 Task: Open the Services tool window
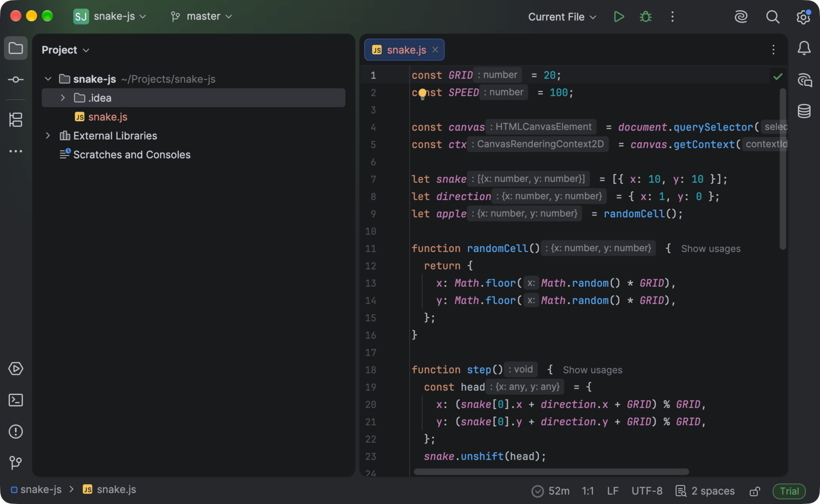coord(16,369)
